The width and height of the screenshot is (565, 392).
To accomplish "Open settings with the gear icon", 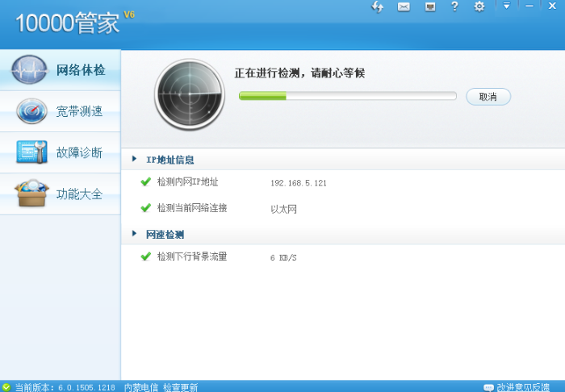I will click(479, 6).
